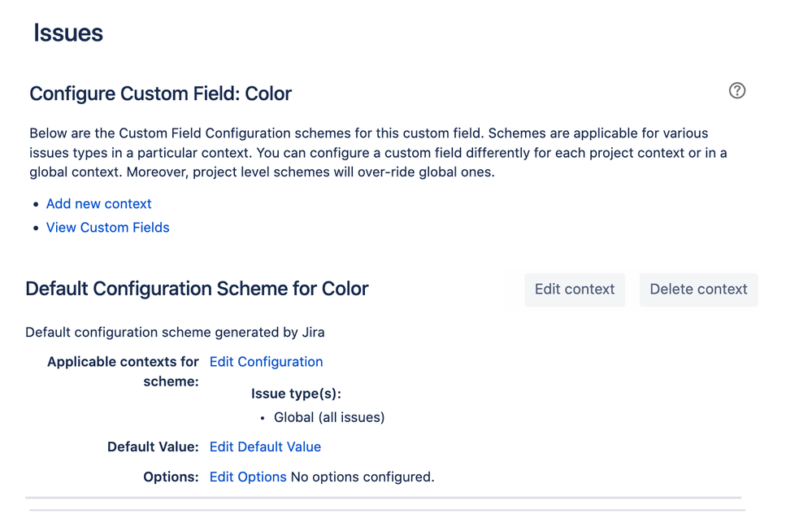The height and width of the screenshot is (514, 812).
Task: Open the Edit Options link
Action: pyautogui.click(x=248, y=477)
